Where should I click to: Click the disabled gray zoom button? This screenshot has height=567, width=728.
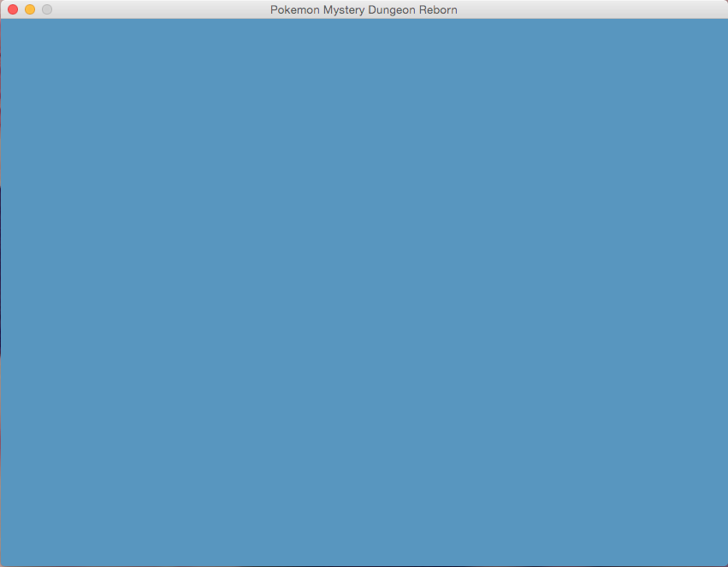click(x=47, y=9)
